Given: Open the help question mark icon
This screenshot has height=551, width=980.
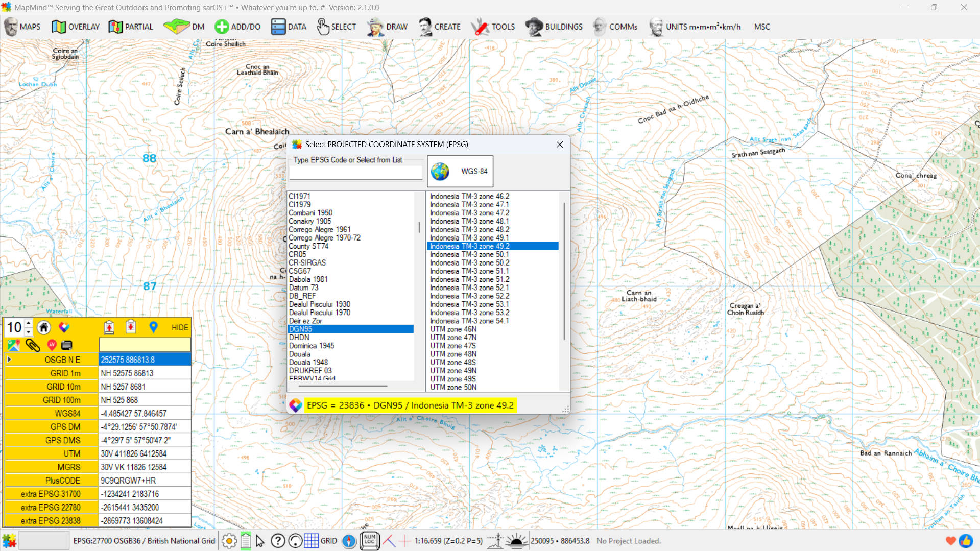Looking at the screenshot, I should pos(278,541).
